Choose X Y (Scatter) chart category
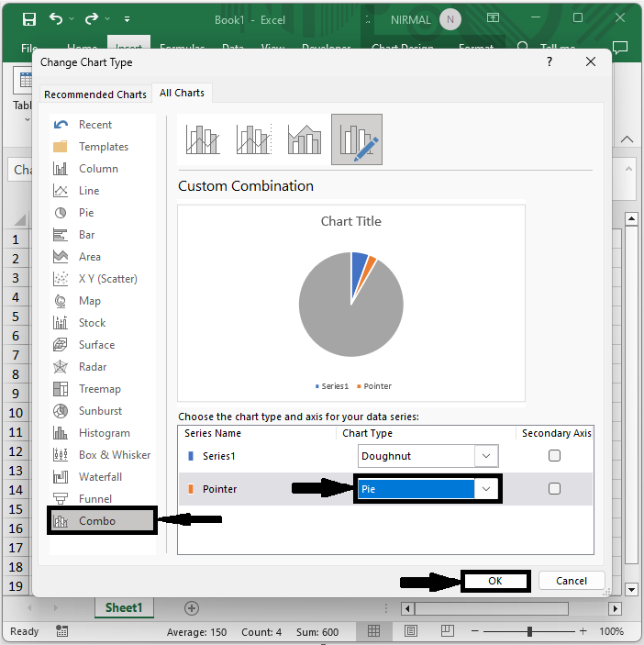The width and height of the screenshot is (644, 645). tap(102, 279)
